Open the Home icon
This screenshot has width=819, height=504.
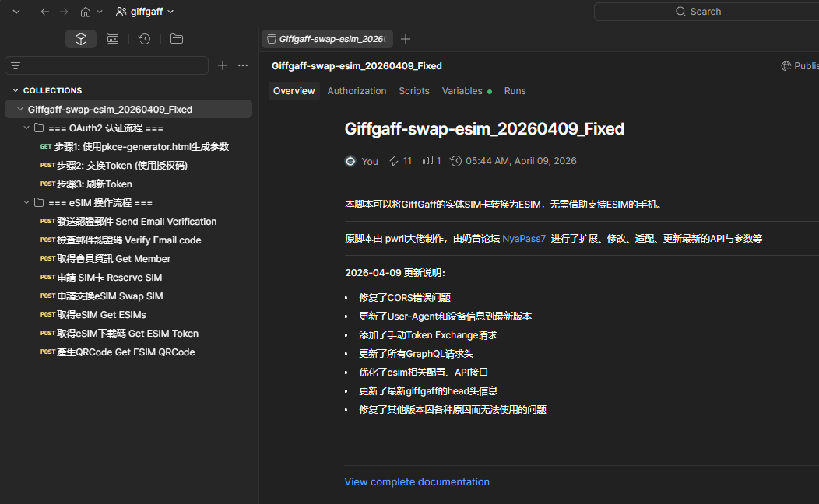tap(86, 12)
